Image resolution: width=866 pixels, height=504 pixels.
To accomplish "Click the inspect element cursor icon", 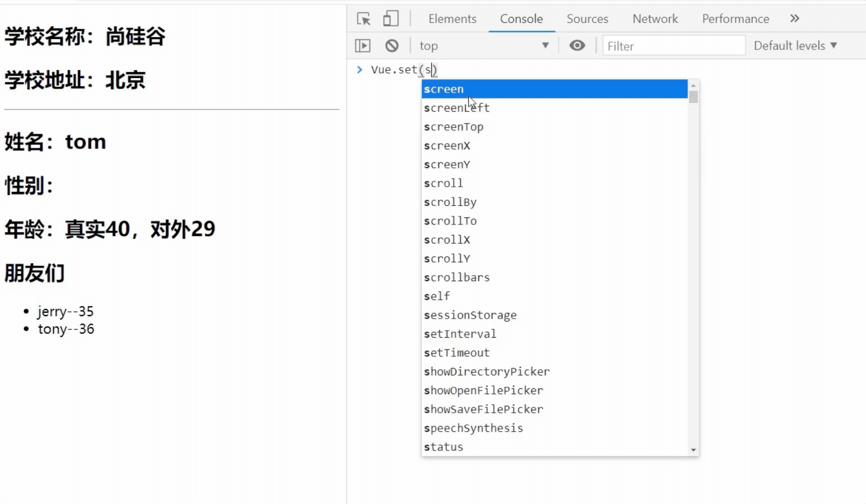I will pyautogui.click(x=363, y=18).
